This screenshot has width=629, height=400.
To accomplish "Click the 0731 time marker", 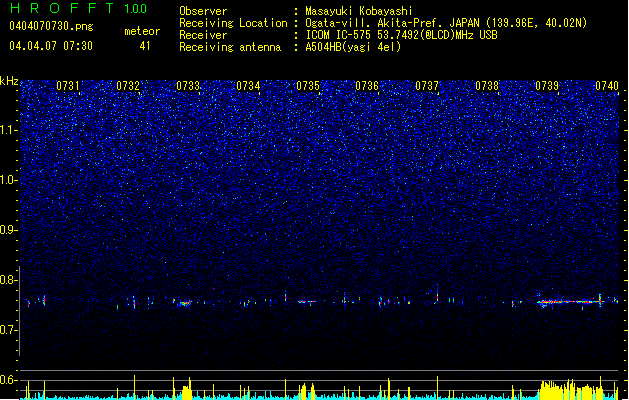I will pyautogui.click(x=68, y=86).
